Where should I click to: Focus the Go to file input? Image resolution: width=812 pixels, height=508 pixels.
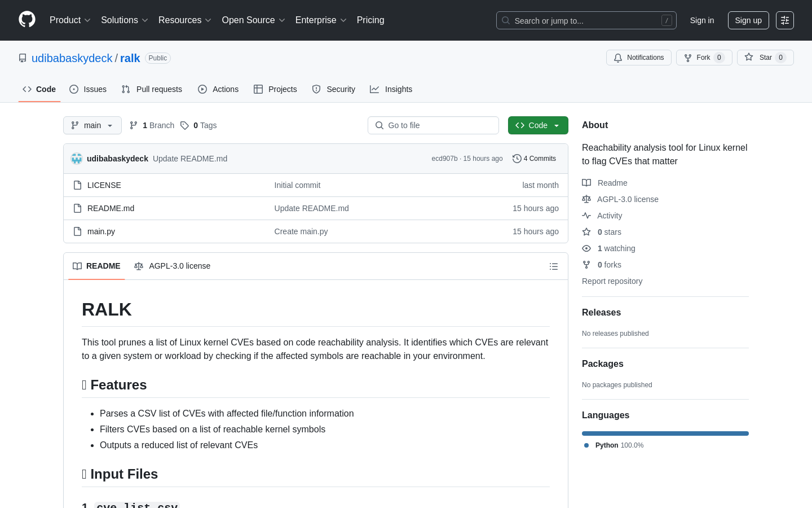[x=433, y=125]
